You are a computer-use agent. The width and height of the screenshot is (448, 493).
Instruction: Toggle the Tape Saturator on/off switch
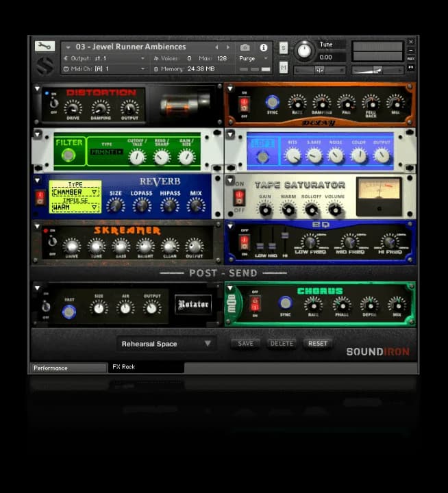click(239, 198)
